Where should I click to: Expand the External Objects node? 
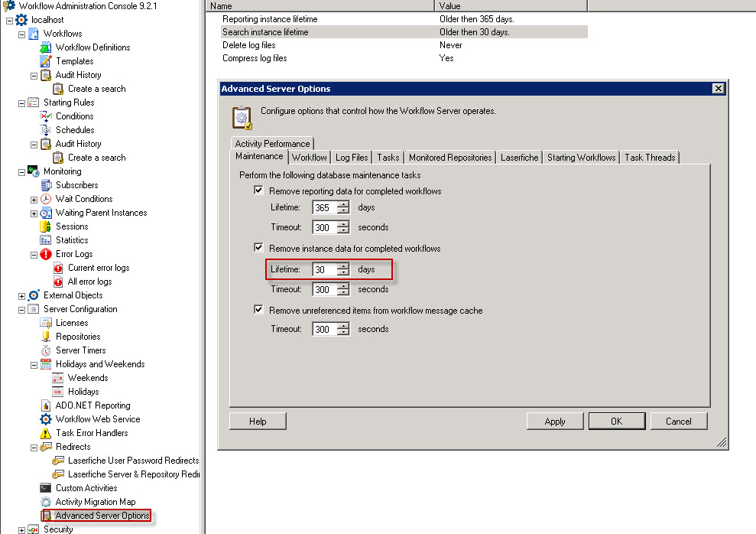tap(21, 295)
